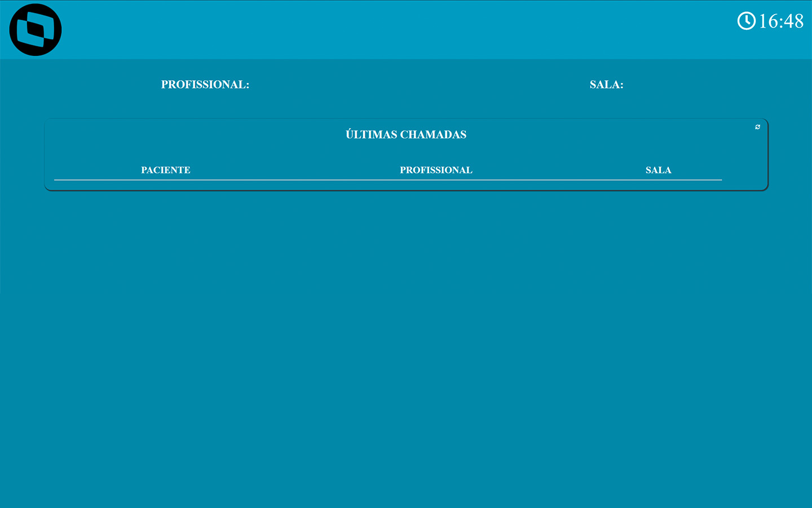Sort by the PACIENTE column header
Image resolution: width=812 pixels, height=508 pixels.
(165, 170)
